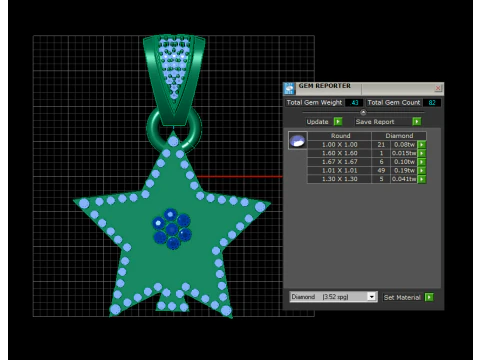Click the green arrow on the 1.67 X 1.67 row

(422, 162)
